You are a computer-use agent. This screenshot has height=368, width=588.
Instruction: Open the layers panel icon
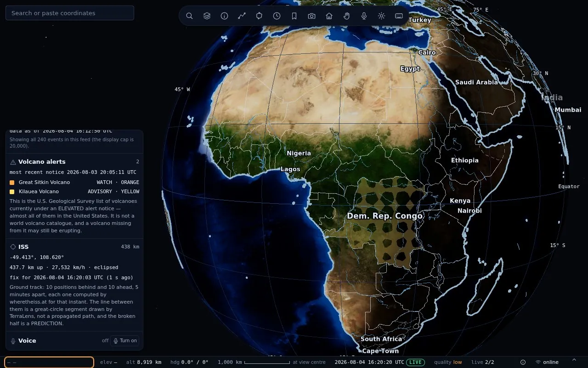coord(207,16)
